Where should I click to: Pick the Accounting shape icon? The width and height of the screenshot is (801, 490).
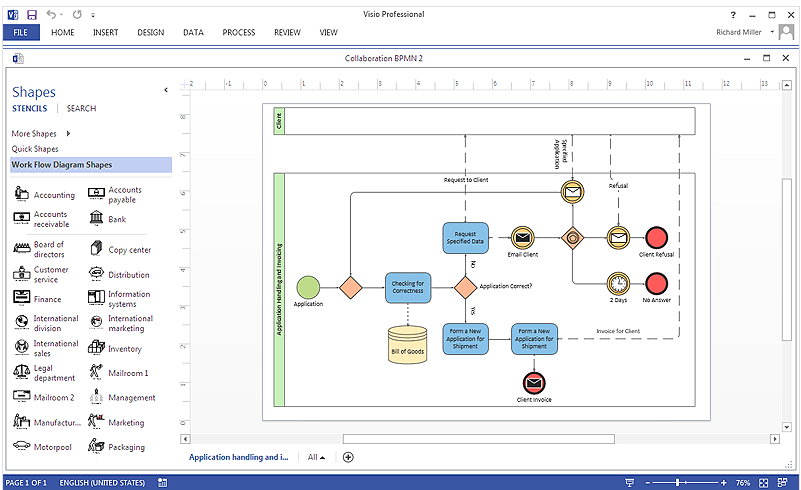pyautogui.click(x=22, y=195)
